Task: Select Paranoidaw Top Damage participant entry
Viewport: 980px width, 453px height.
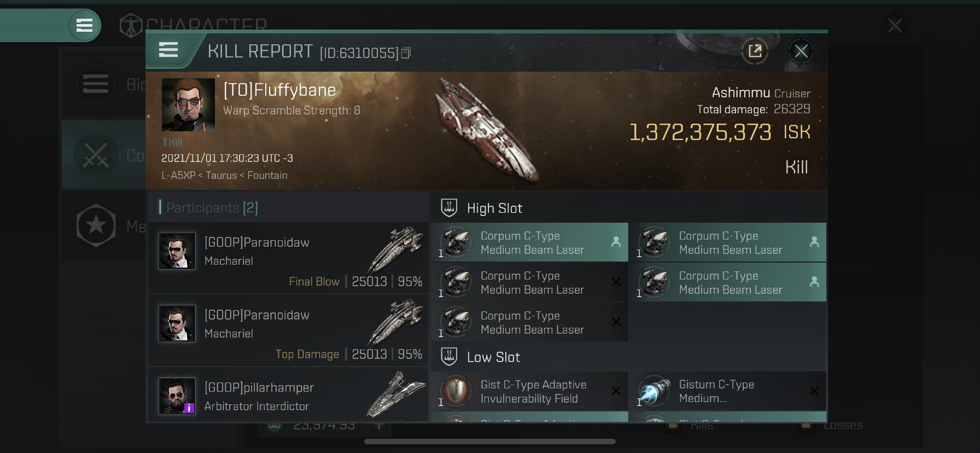Action: pos(288,330)
